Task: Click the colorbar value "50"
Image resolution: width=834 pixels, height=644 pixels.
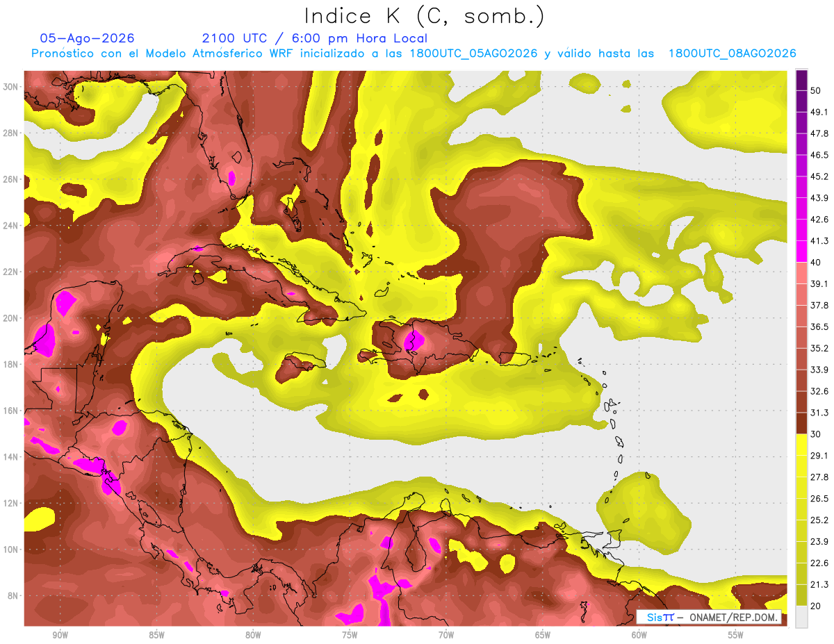Action: coord(817,91)
